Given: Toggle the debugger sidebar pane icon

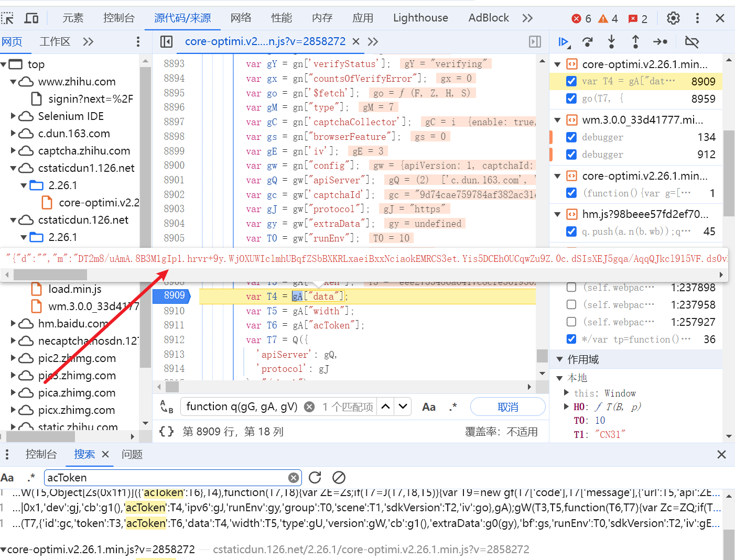Looking at the screenshot, I should point(535,41).
